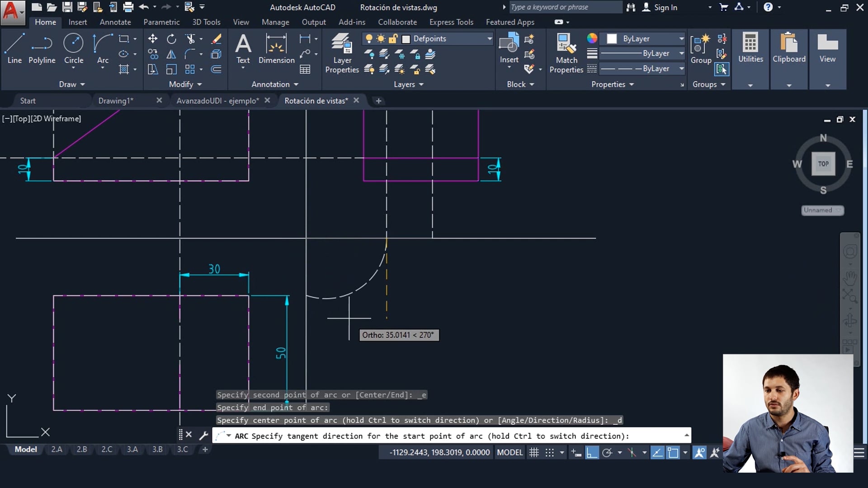Open the Defpoints layer dropdown
This screenshot has height=488, width=868.
click(489, 39)
